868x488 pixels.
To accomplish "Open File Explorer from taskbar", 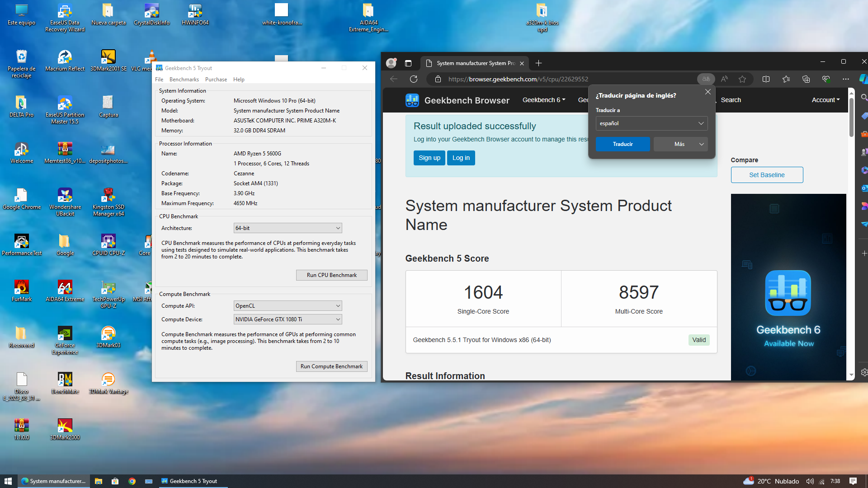I will 98,481.
